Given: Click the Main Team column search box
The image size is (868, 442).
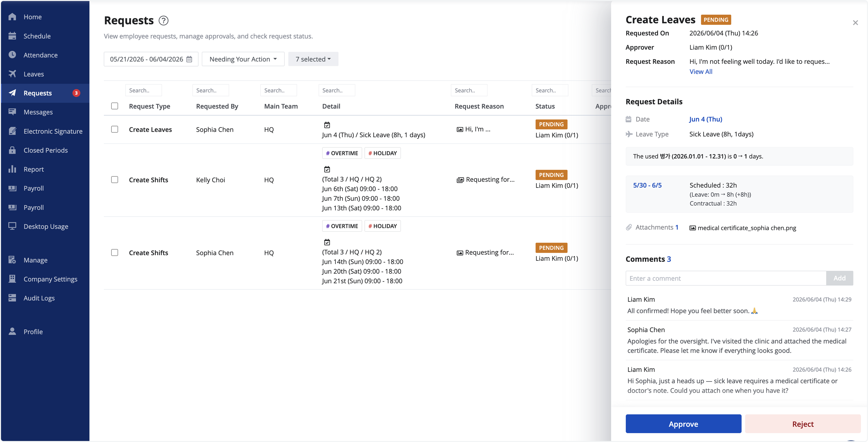Looking at the screenshot, I should pos(279,90).
